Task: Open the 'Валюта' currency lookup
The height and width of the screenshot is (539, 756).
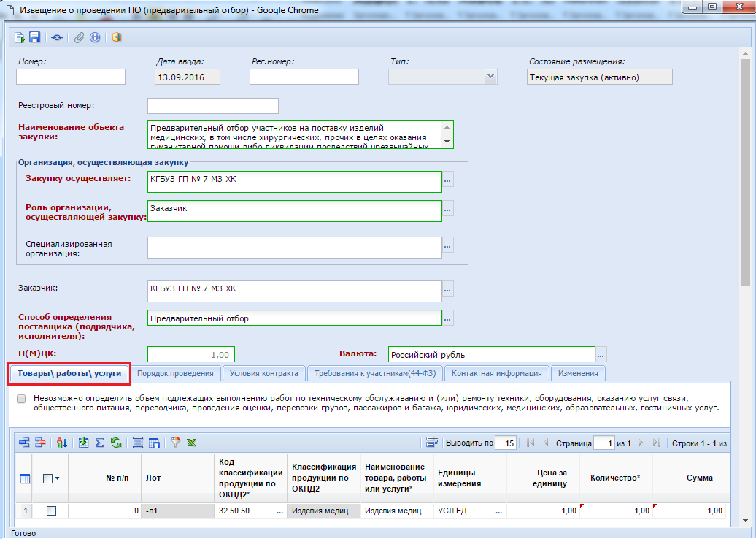Action: (x=601, y=355)
